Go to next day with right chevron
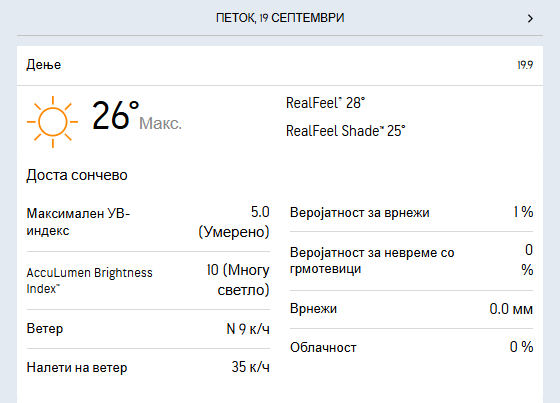This screenshot has height=403, width=560. click(x=530, y=19)
